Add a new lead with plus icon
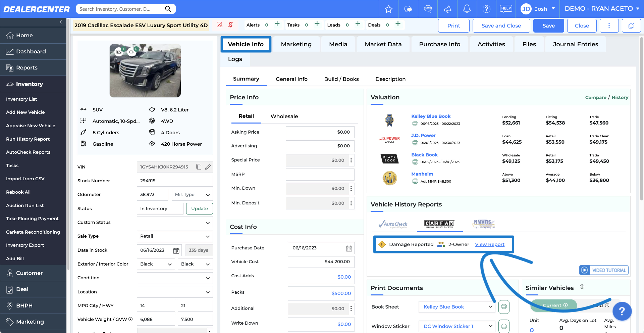 point(358,24)
